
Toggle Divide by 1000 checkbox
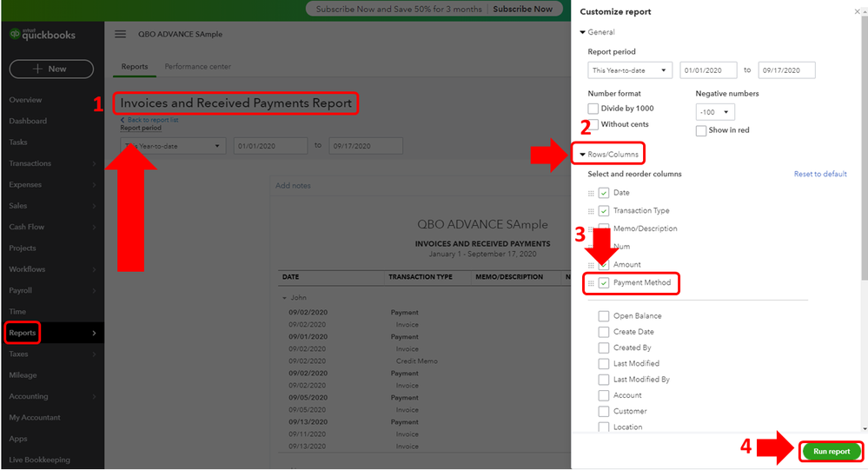tap(593, 109)
